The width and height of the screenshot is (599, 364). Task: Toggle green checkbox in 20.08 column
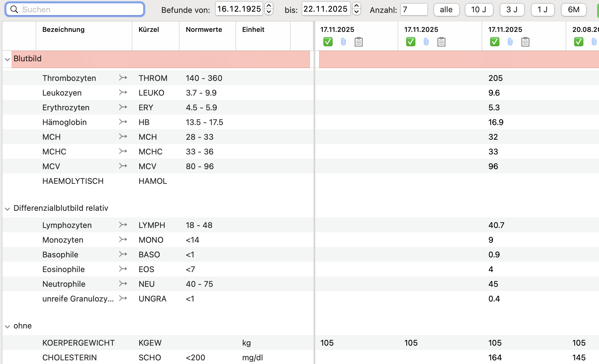tap(579, 42)
